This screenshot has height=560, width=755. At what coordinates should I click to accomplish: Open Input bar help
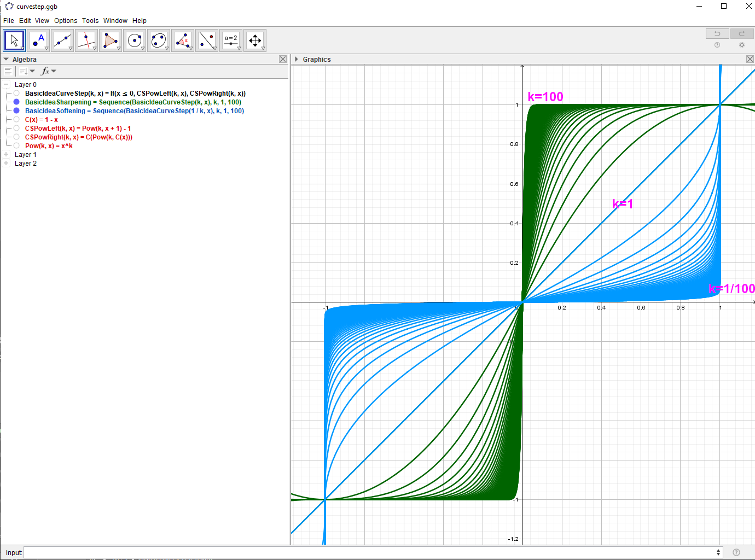[x=736, y=552]
